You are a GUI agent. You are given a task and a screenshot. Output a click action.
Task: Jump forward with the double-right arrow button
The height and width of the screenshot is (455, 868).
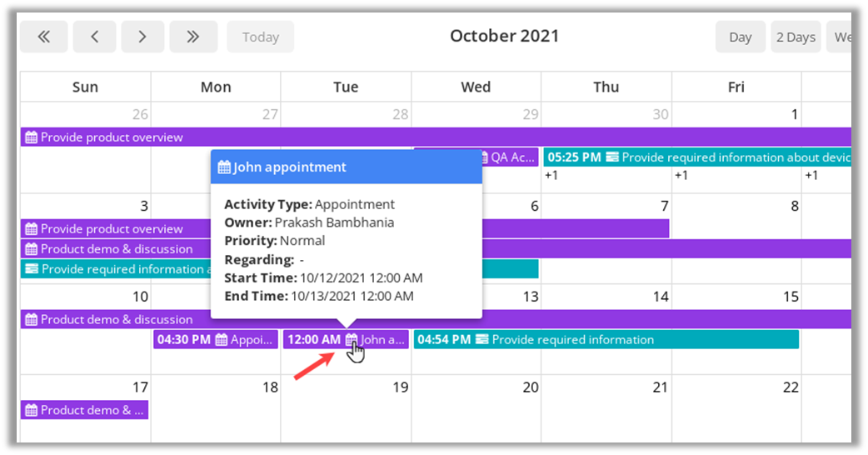[x=193, y=37]
